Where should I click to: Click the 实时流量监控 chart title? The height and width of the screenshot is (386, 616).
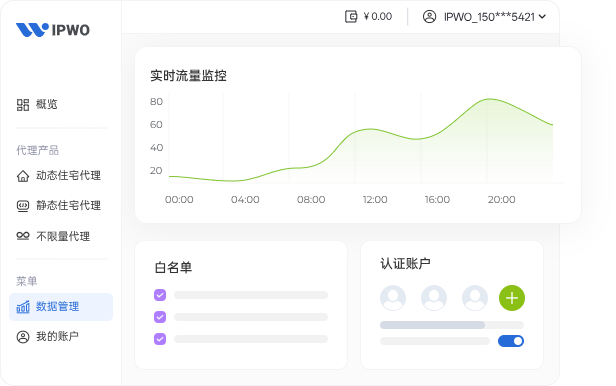point(188,76)
